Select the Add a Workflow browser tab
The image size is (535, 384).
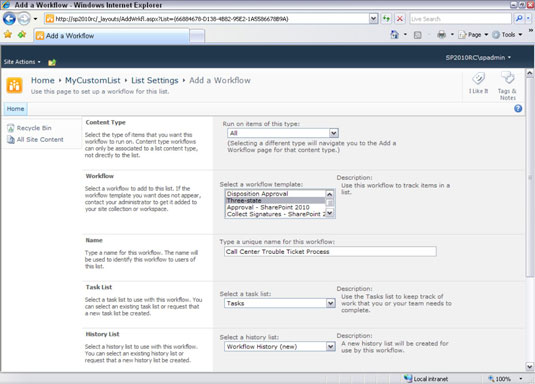pos(111,35)
